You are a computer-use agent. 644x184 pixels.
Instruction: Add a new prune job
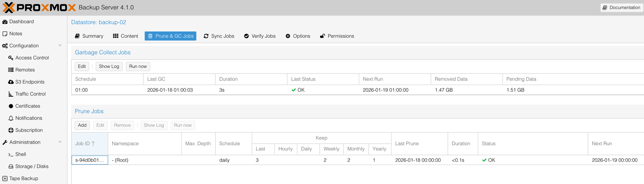82,125
